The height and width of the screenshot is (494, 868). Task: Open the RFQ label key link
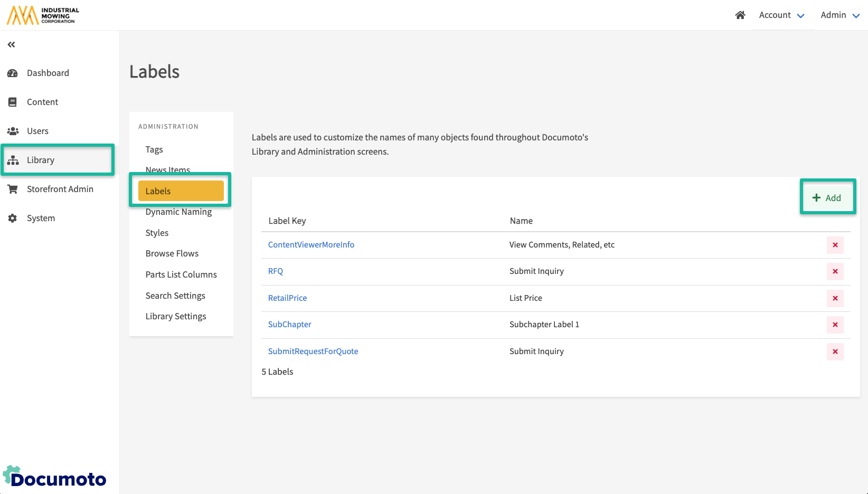[276, 271]
